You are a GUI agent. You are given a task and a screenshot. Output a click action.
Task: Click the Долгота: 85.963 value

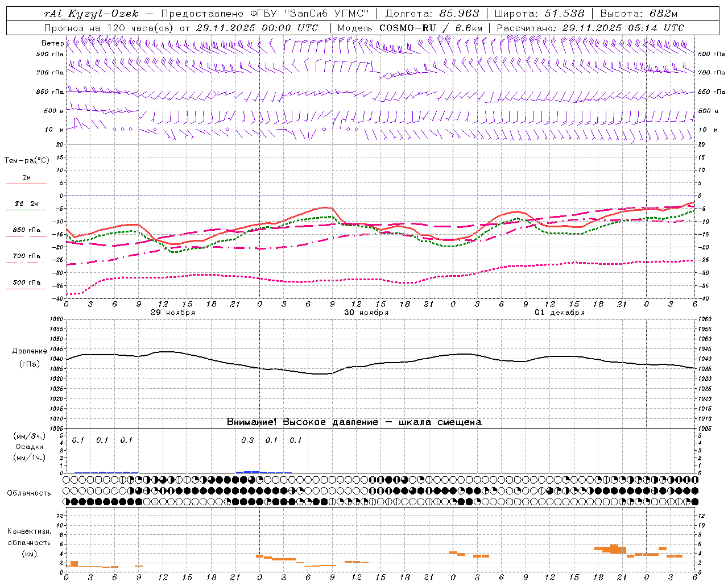432,14
